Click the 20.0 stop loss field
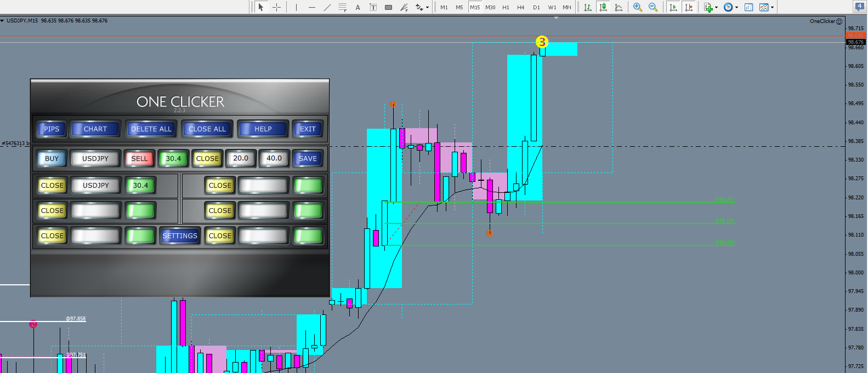Viewport: 868px width, 373px height. (x=241, y=158)
